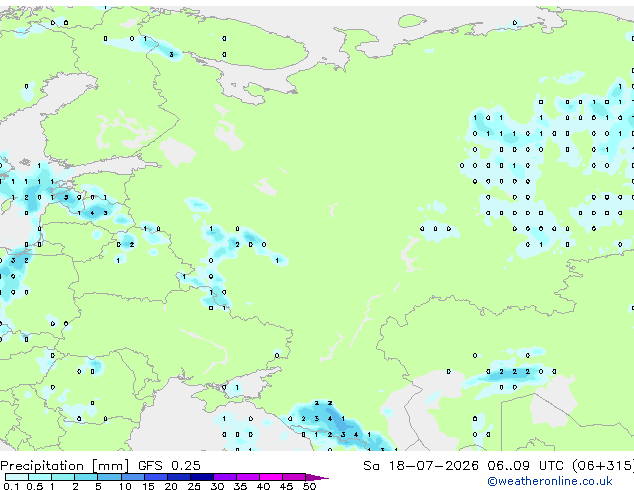
Task: Choose the 20–25 mm legend swatch
Action: tap(179, 477)
